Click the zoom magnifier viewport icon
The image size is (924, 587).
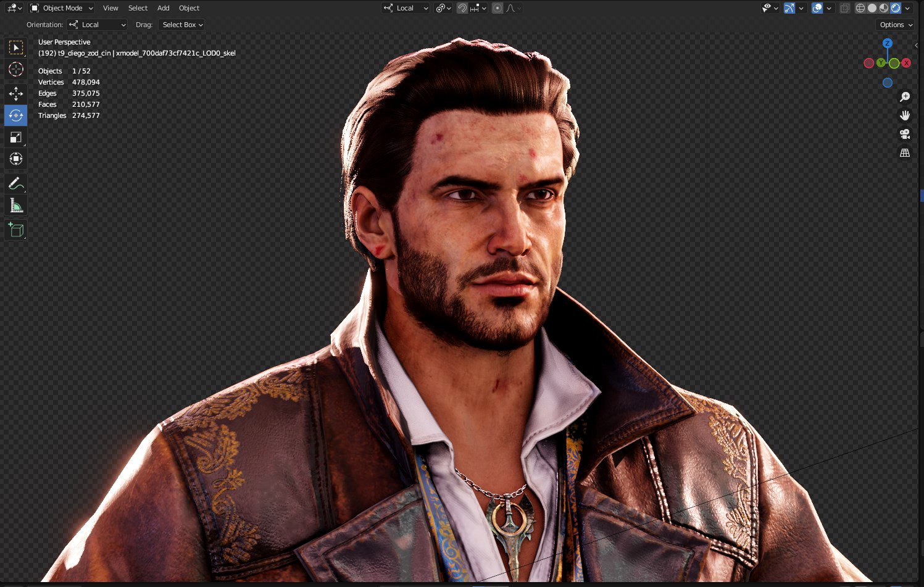click(905, 97)
